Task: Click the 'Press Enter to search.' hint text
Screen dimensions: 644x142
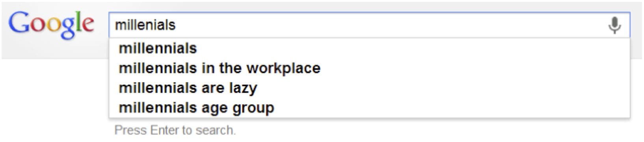Action: (175, 130)
